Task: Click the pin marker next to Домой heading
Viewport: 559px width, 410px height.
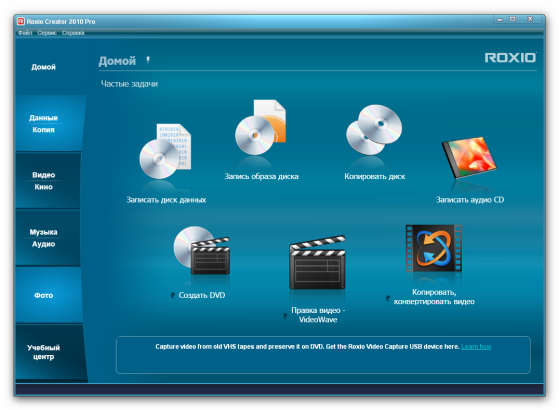Action: point(148,60)
